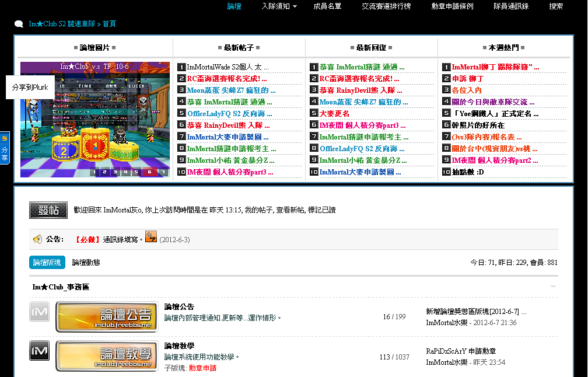Open last post RaPiDxScArY 申請勳章
This screenshot has width=588, height=377.
coord(461,351)
